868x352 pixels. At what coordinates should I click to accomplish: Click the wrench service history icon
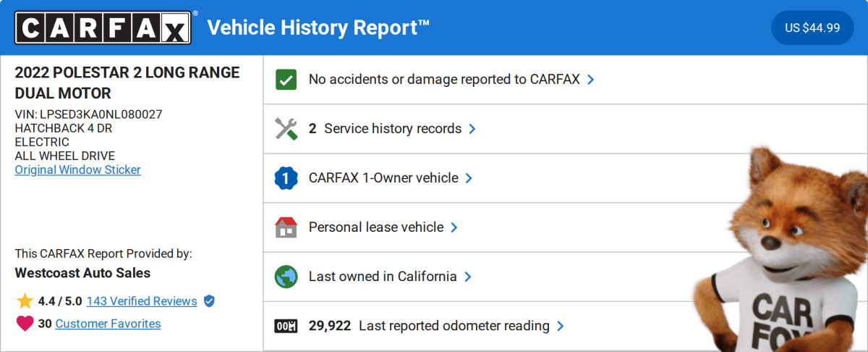[286, 129]
